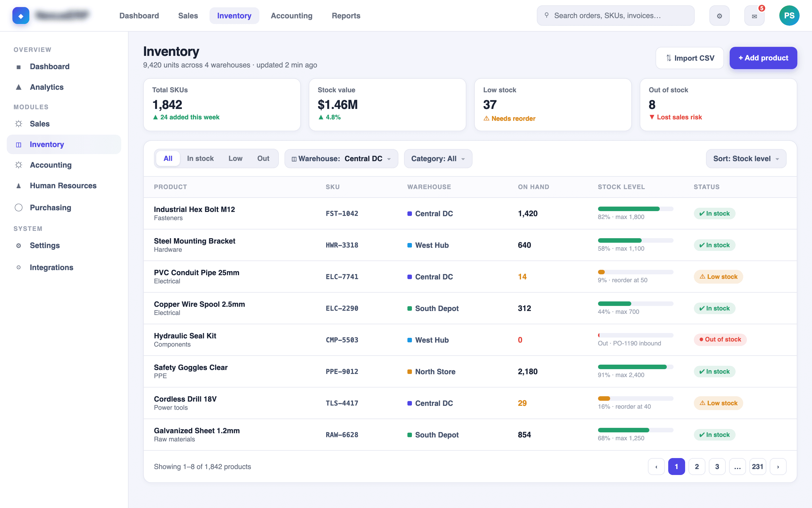Viewport: 812px width, 508px height.
Task: Switch to the Sales top nav tab
Action: 188,16
